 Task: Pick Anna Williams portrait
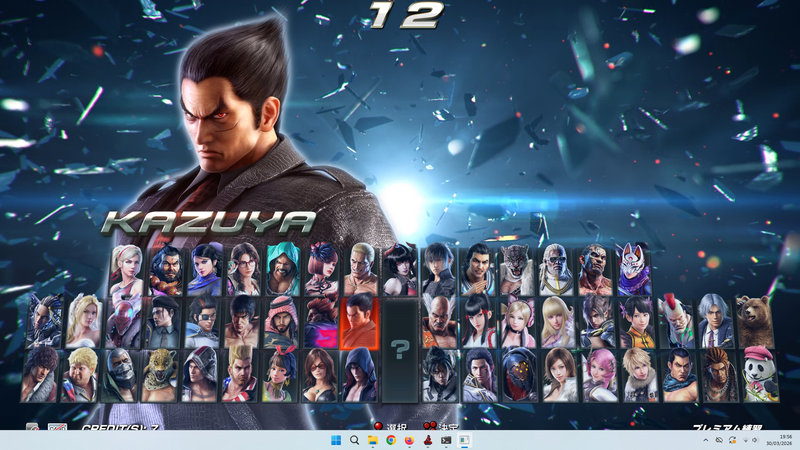[x=322, y=270]
